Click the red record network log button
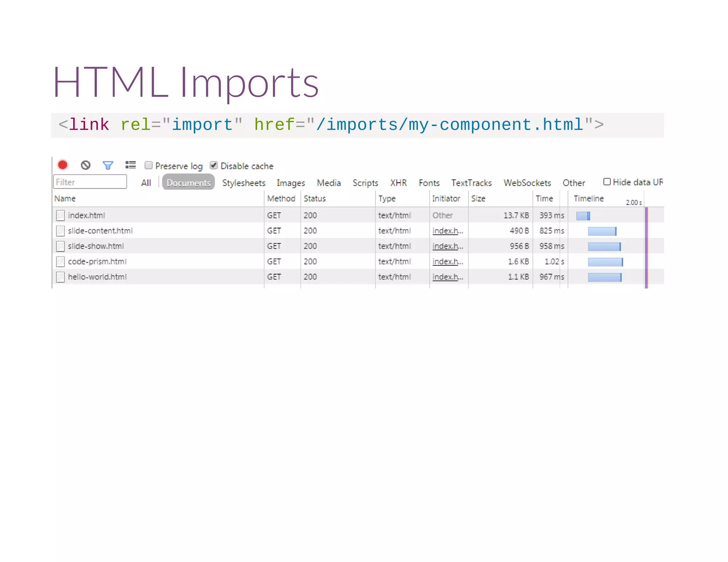 (x=63, y=165)
